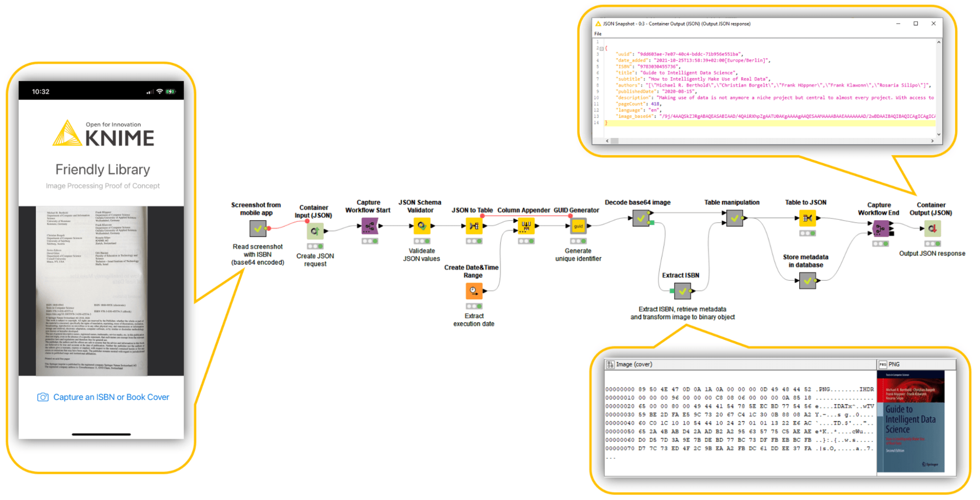Select the Capture Workflow End node
Image resolution: width=980 pixels, height=500 pixels.
(x=880, y=228)
